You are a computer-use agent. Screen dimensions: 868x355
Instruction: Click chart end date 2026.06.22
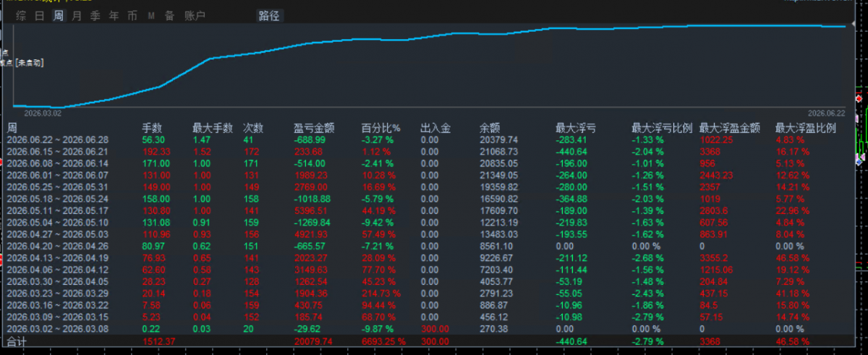tap(825, 113)
